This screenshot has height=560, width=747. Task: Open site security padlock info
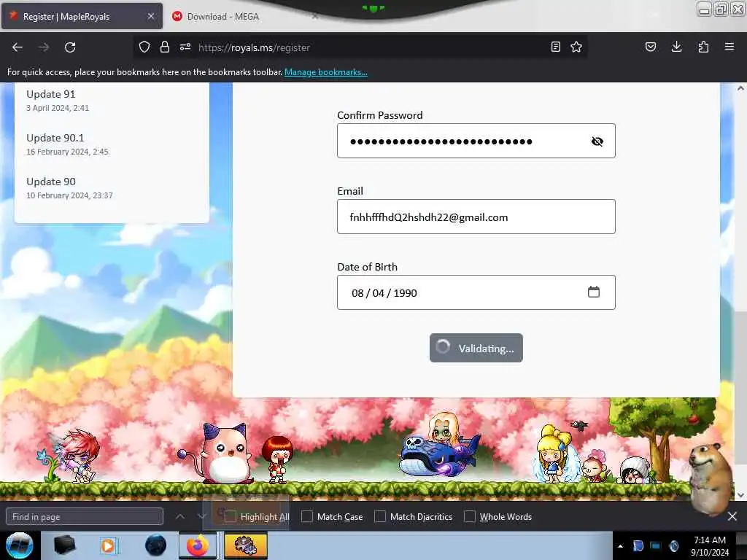click(x=165, y=47)
